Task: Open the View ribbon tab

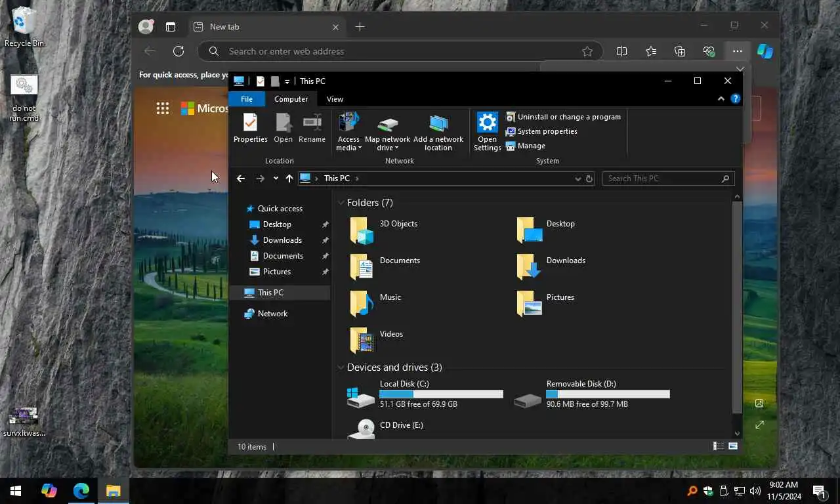Action: click(x=335, y=99)
